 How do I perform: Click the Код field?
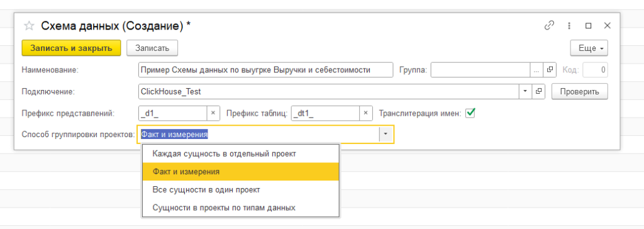click(x=596, y=70)
